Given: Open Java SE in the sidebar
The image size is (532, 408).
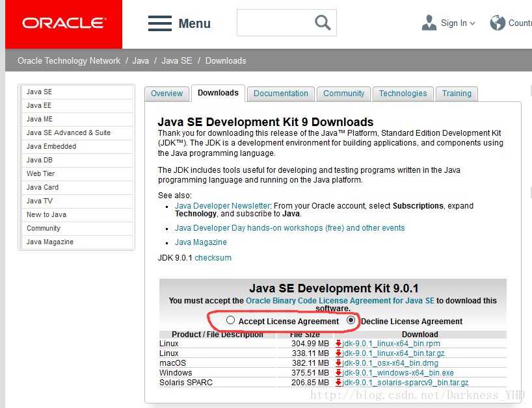Looking at the screenshot, I should tap(76, 92).
